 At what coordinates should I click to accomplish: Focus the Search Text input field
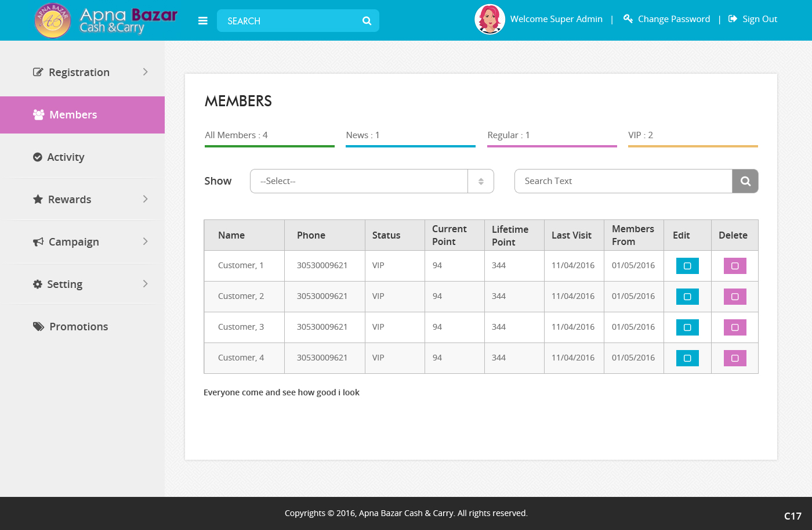coord(623,181)
